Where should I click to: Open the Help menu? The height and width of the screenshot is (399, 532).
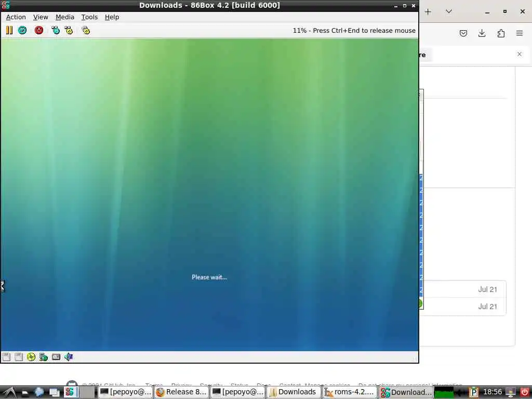[112, 17]
